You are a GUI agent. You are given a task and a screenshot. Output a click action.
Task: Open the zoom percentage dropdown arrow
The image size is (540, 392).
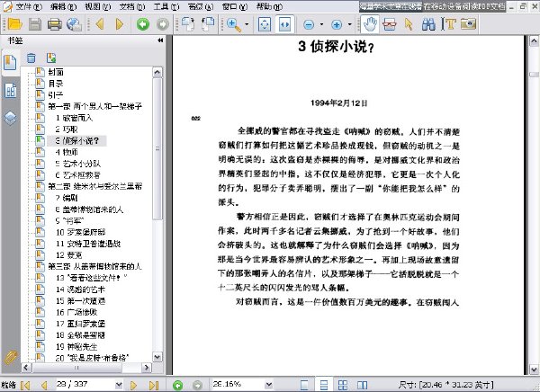coord(269,385)
